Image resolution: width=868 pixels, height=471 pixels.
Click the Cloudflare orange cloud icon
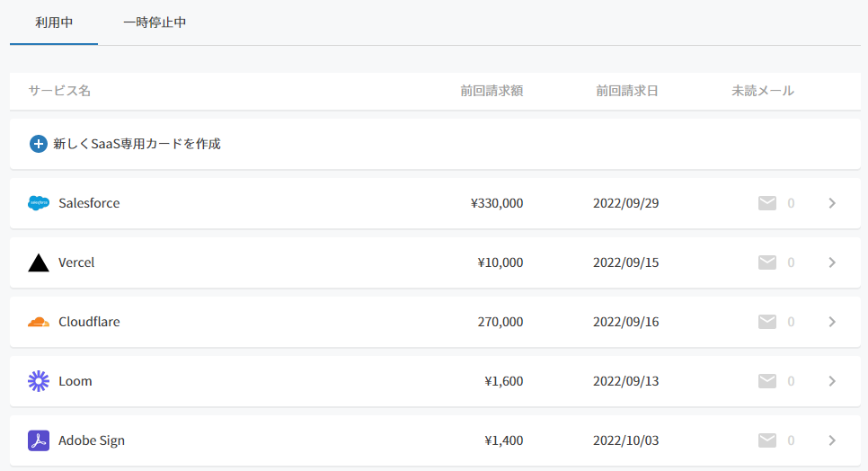(39, 322)
